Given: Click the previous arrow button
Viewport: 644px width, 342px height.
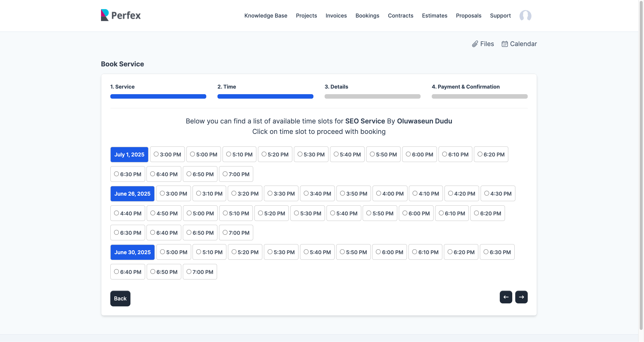Looking at the screenshot, I should (x=506, y=297).
